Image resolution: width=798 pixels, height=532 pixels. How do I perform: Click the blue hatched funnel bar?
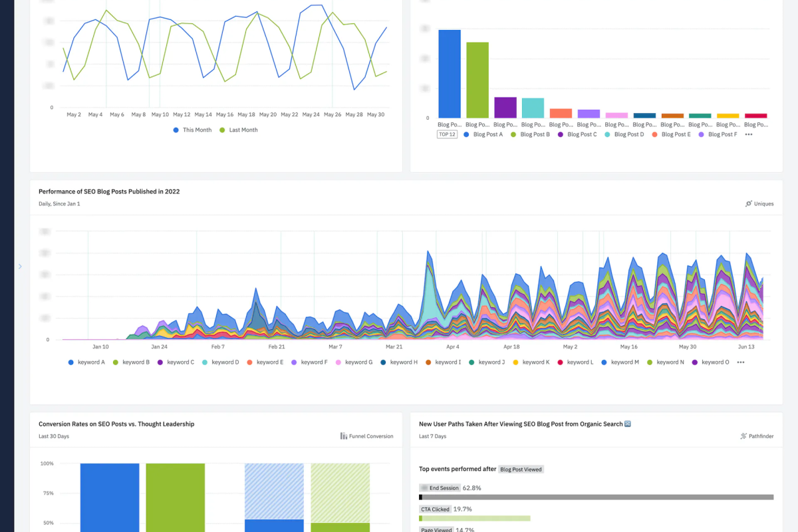point(274,491)
